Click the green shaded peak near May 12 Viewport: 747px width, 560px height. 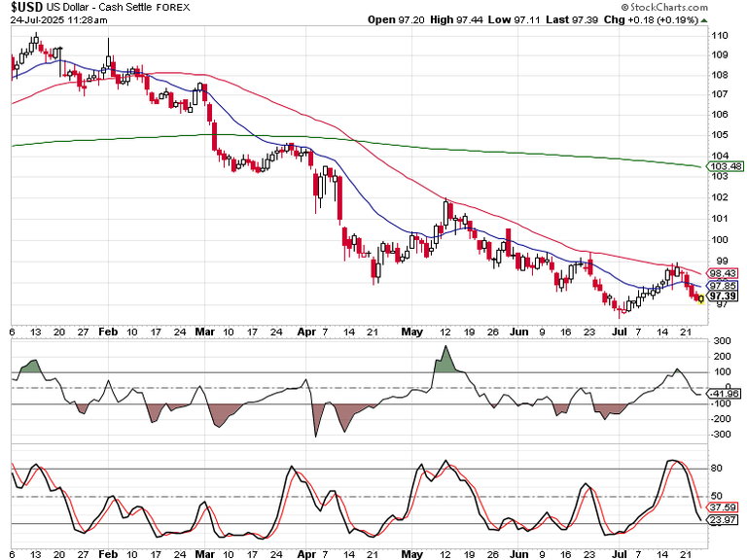(x=445, y=360)
